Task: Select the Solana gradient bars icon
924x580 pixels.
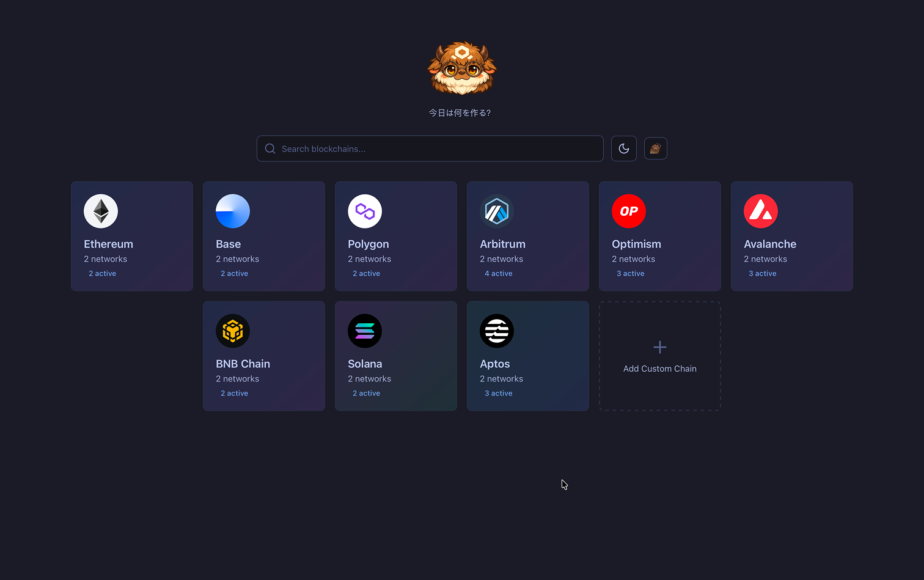Action: (364, 331)
